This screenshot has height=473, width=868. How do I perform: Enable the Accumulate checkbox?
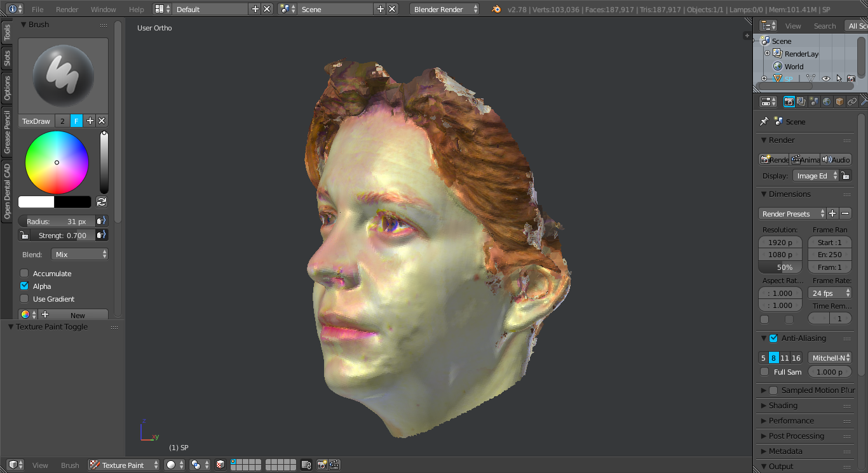(24, 274)
